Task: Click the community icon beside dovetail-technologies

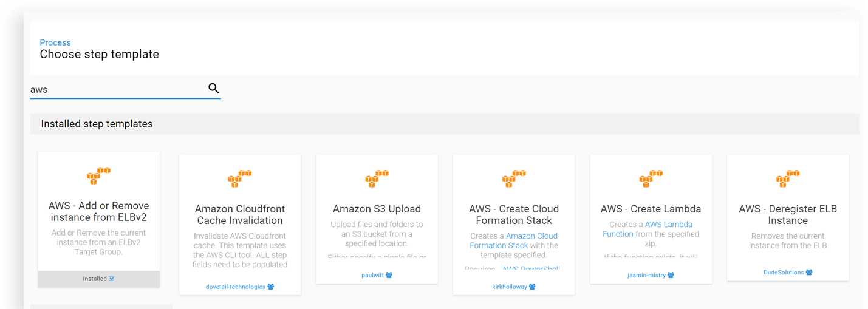Action: (271, 287)
